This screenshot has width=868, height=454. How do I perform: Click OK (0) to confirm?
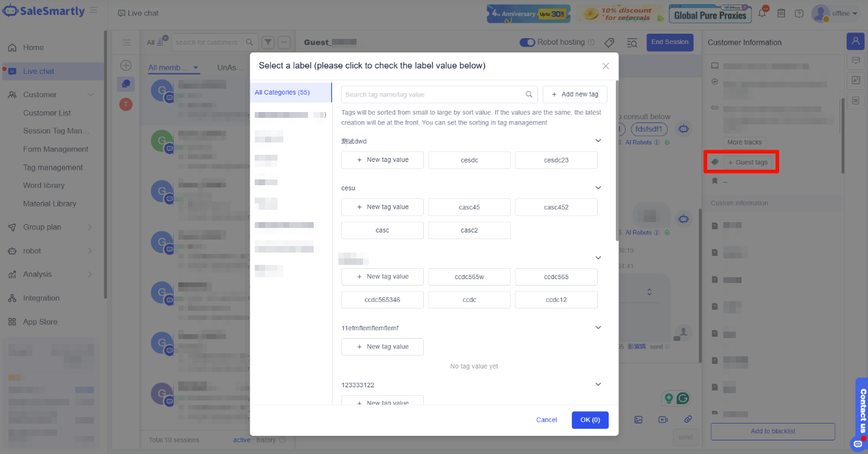coord(590,420)
